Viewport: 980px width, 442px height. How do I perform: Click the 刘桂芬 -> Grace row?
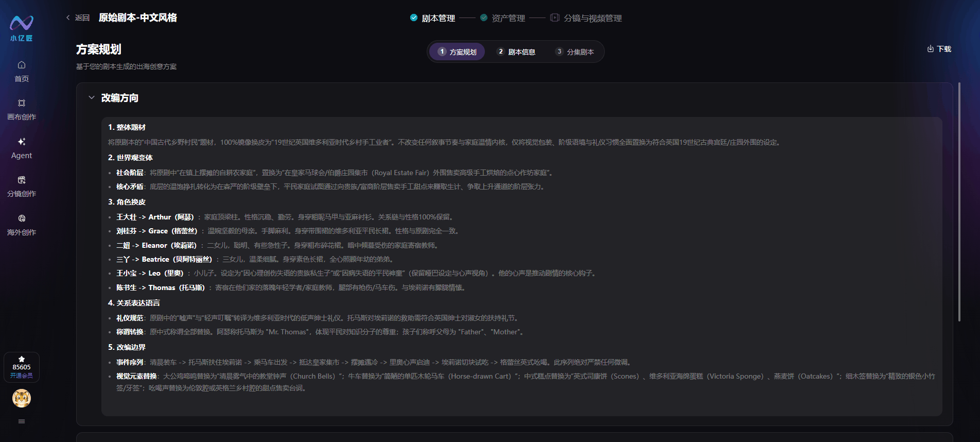click(x=288, y=231)
